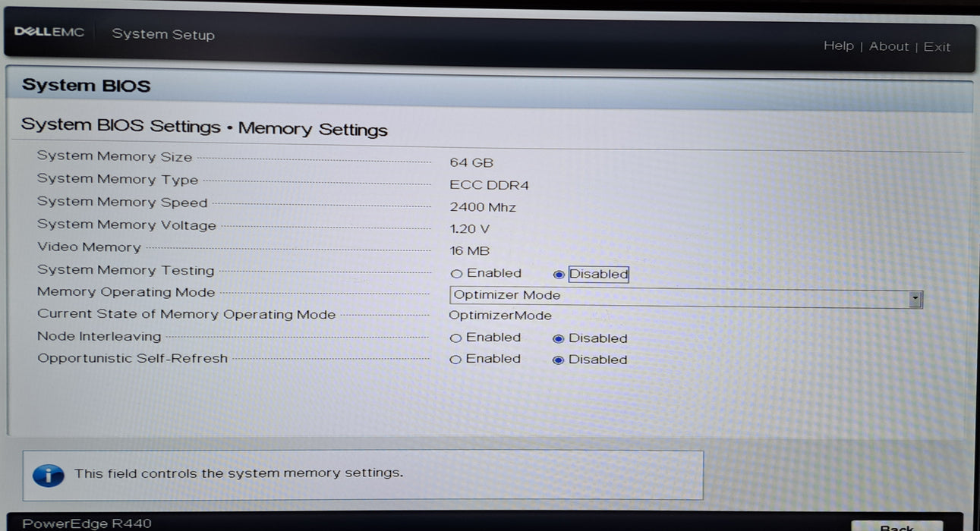Click the System Memory Size label
The image size is (980, 531).
(x=115, y=157)
